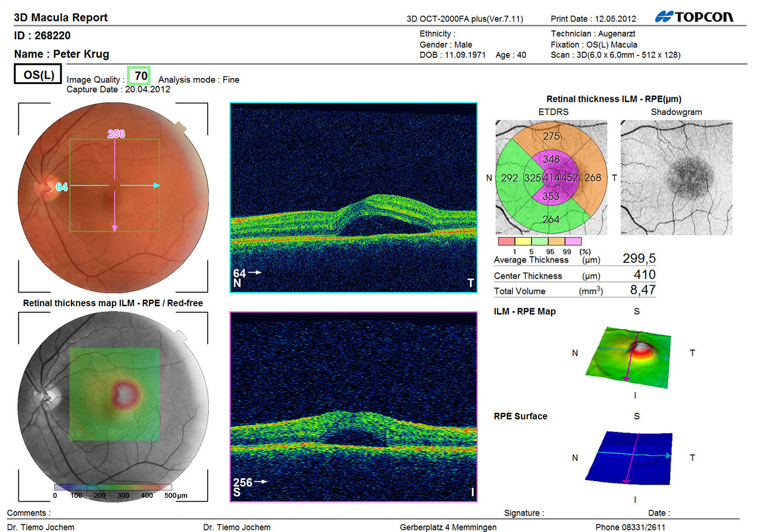Viewport: 765px width, 532px height.
Task: Click the OS(L) eye label box
Action: pyautogui.click(x=38, y=74)
